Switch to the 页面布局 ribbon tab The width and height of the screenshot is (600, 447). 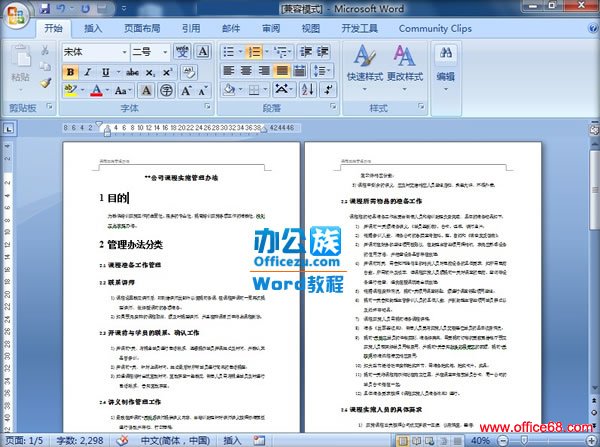coord(142,28)
